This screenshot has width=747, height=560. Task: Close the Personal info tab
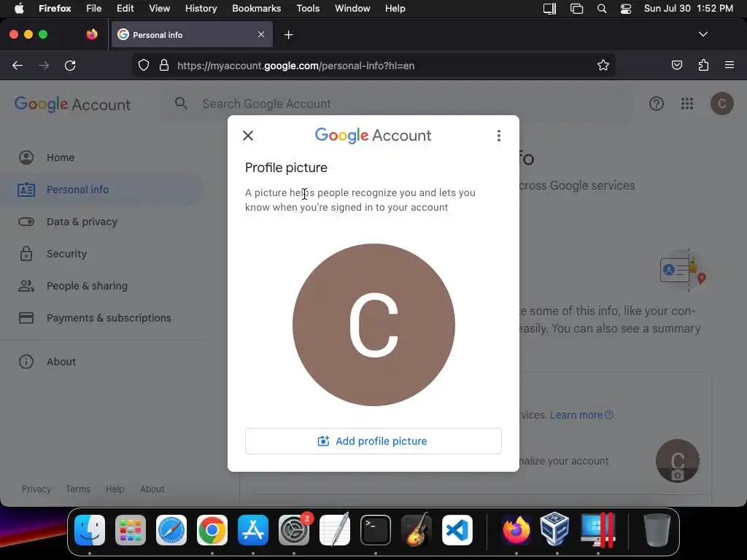coord(261,34)
